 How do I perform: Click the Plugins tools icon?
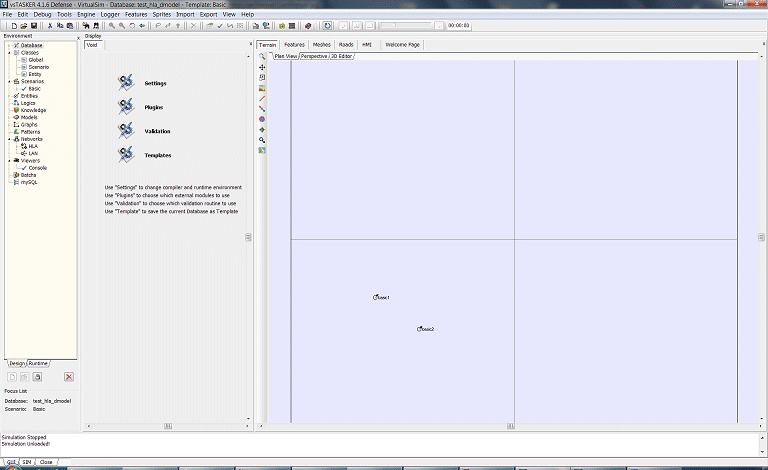click(126, 107)
